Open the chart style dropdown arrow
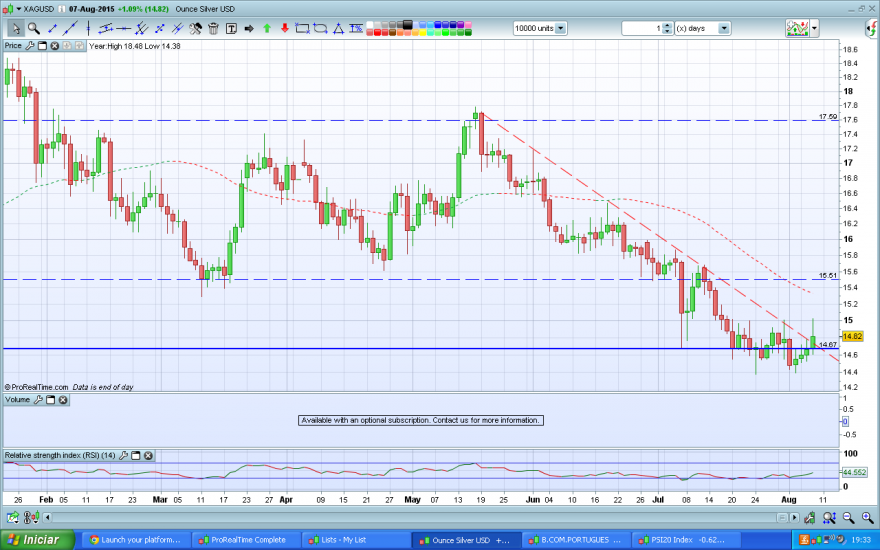Image resolution: width=880 pixels, height=550 pixels. click(812, 28)
